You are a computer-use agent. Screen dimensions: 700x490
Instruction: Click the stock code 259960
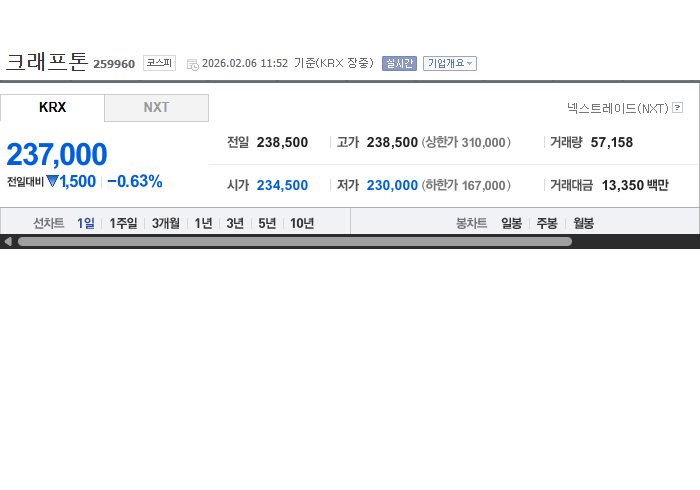[114, 64]
